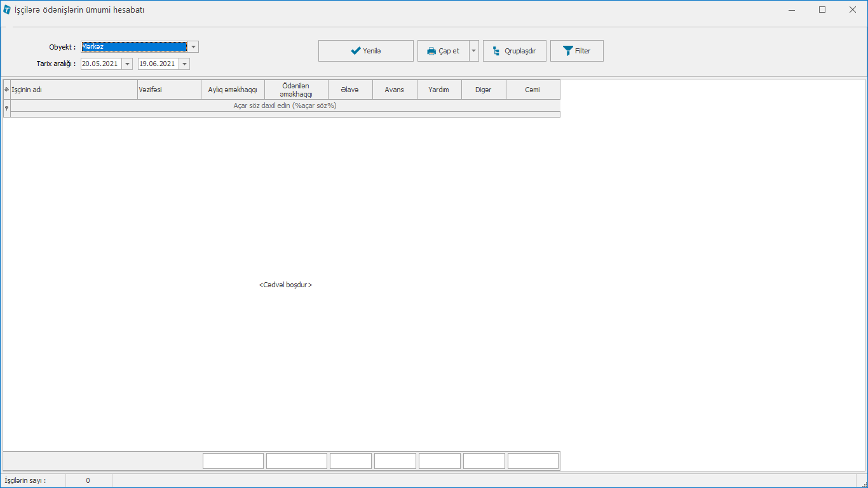Click the end date field 19.06.2021
Image resolution: width=868 pixels, height=488 pixels.
click(158, 64)
